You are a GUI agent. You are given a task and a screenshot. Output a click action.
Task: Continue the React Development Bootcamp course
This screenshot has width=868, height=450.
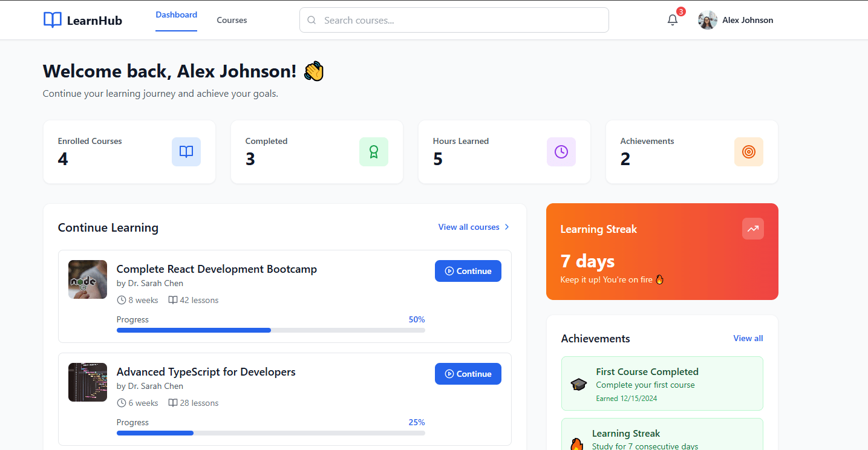[x=468, y=271]
